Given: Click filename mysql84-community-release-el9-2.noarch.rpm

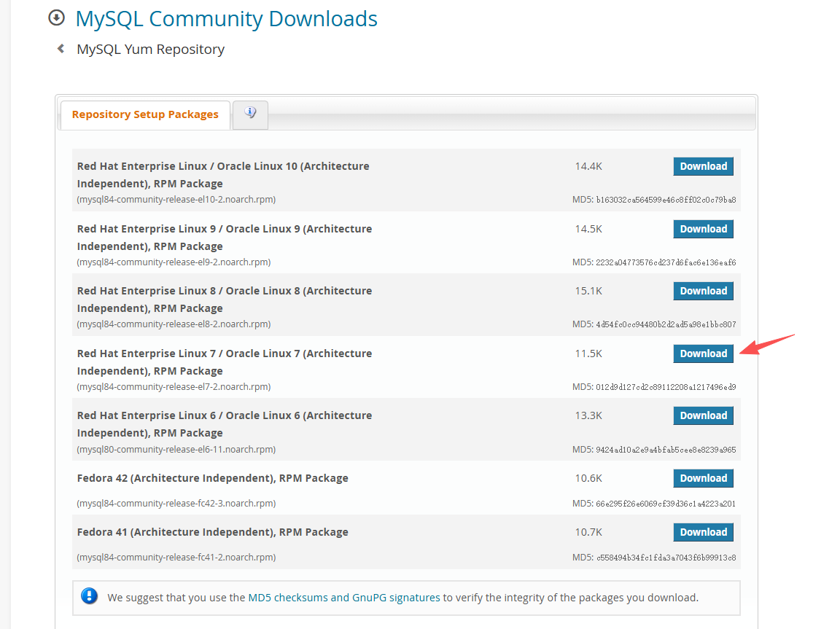Looking at the screenshot, I should click(174, 262).
